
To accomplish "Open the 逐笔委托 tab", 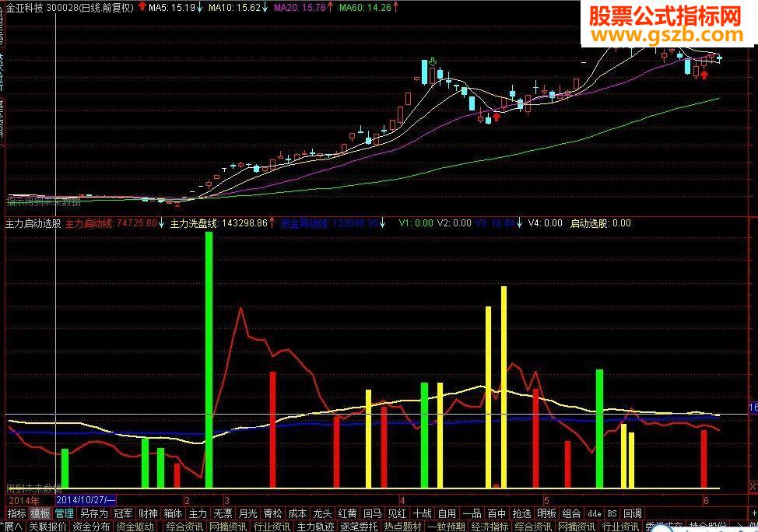I will (x=360, y=527).
